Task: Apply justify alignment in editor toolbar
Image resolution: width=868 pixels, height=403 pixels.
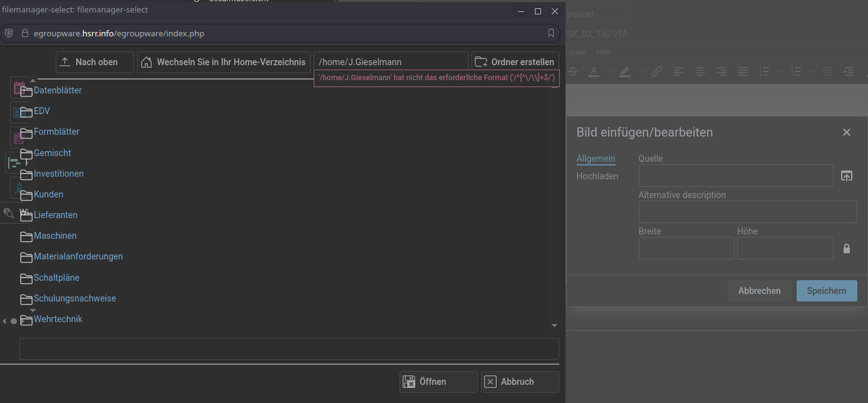Action: (x=742, y=71)
